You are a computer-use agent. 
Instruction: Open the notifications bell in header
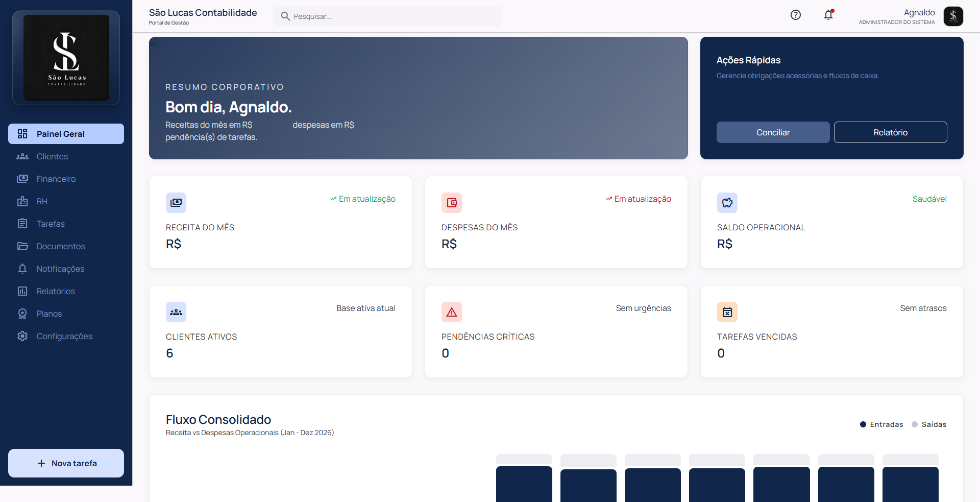(x=828, y=15)
